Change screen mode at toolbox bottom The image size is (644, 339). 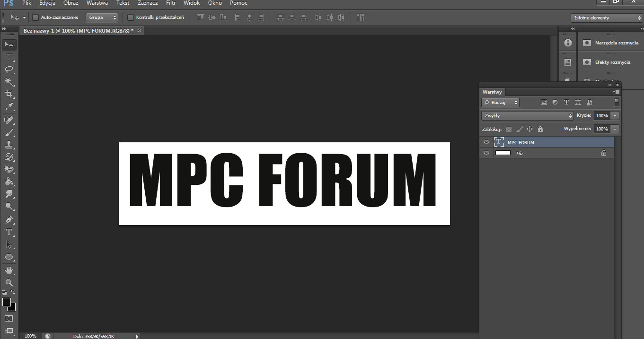point(9,331)
